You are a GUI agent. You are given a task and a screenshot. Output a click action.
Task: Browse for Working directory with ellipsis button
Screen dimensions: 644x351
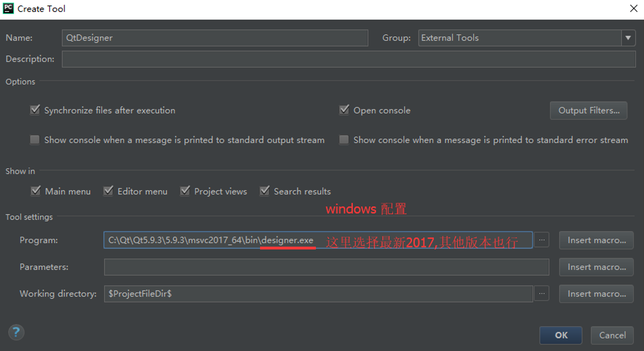point(542,294)
